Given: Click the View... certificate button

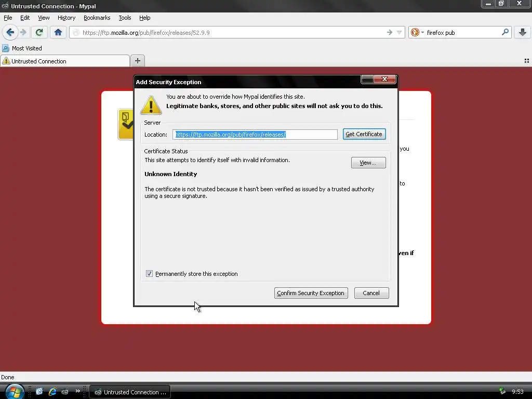Looking at the screenshot, I should tap(368, 163).
